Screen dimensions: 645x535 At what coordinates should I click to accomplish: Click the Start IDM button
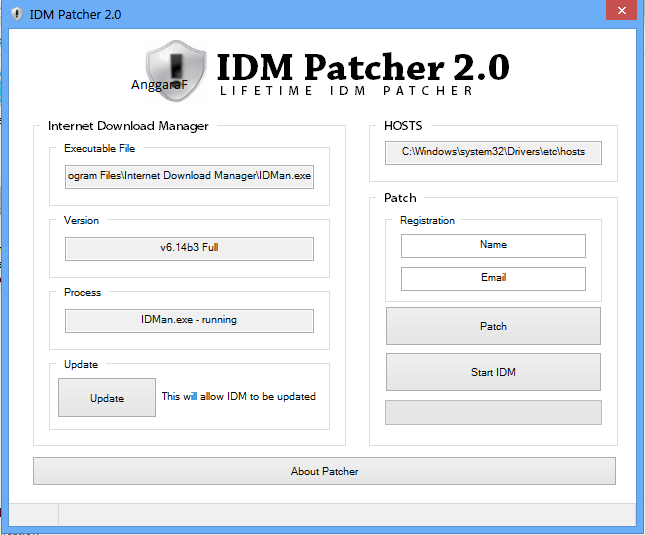(493, 372)
